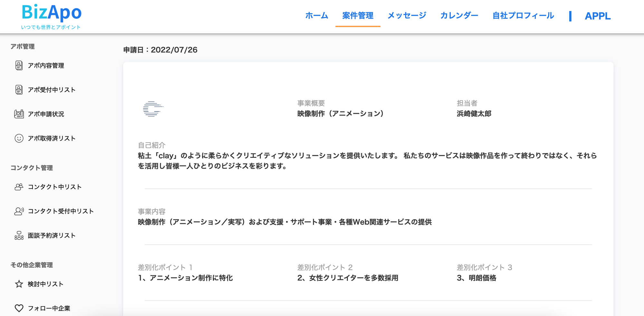This screenshot has width=644, height=316.
Task: Click the 自己紹介 paragraph text
Action: pos(367,161)
